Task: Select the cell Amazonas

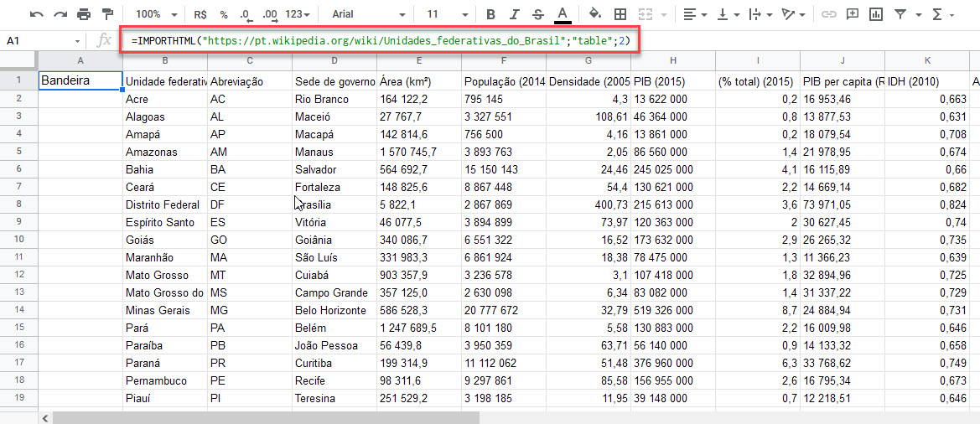Action: coord(165,152)
